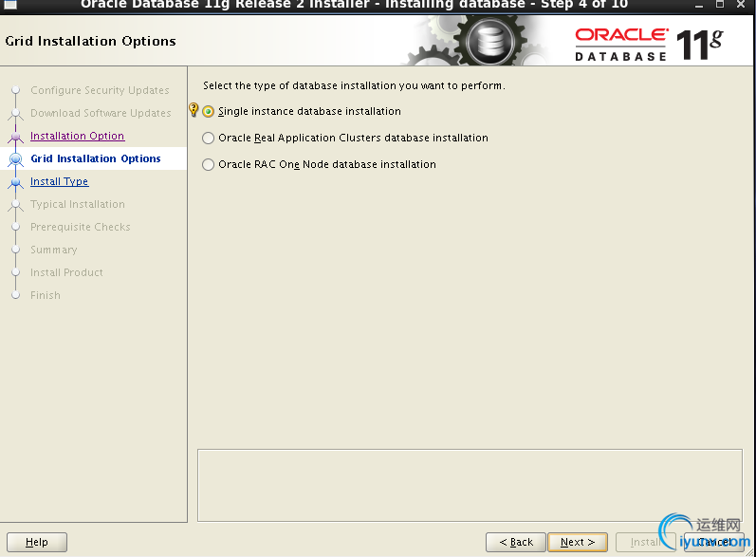Click the disabled Install button
This screenshot has width=756, height=557.
click(645, 542)
